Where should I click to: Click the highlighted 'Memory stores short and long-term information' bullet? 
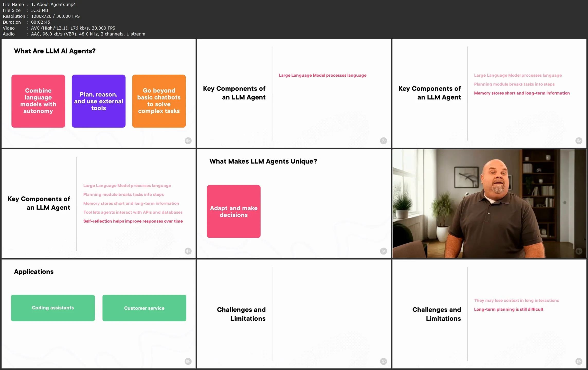tap(522, 93)
